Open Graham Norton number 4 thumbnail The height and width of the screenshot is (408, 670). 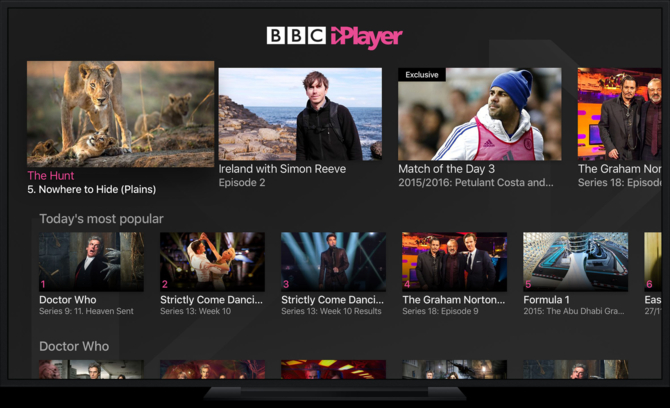point(455,262)
